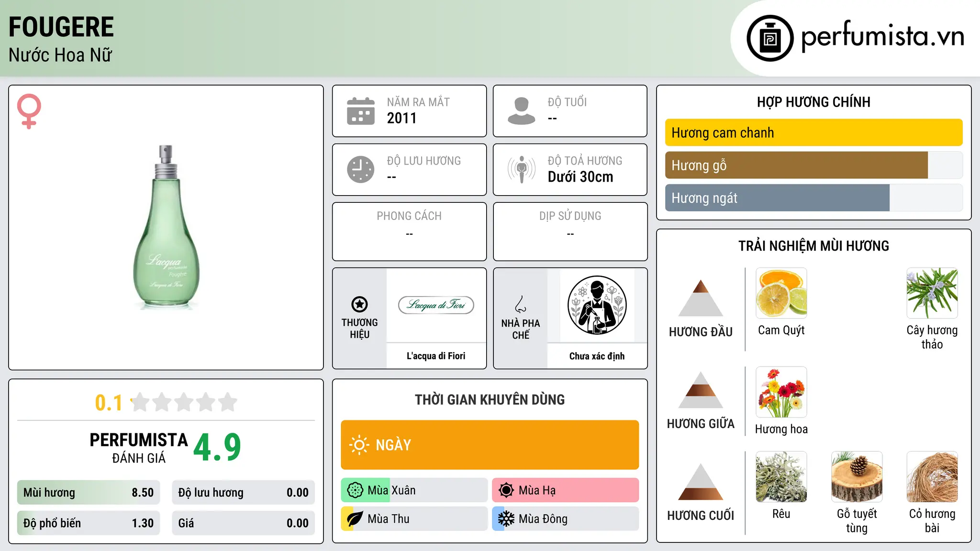
Task: Click the sun icon for Mùa Hạ
Action: (x=506, y=490)
